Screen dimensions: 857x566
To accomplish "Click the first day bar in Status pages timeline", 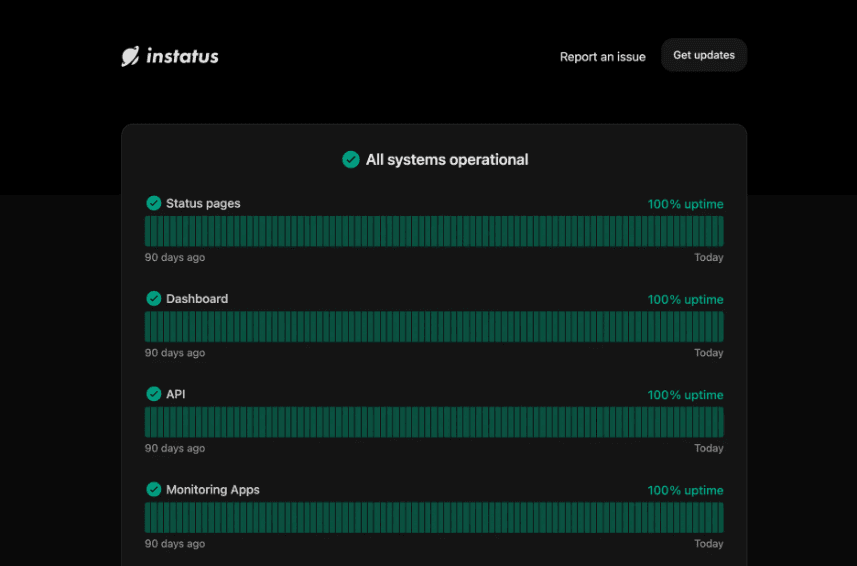I will point(147,231).
